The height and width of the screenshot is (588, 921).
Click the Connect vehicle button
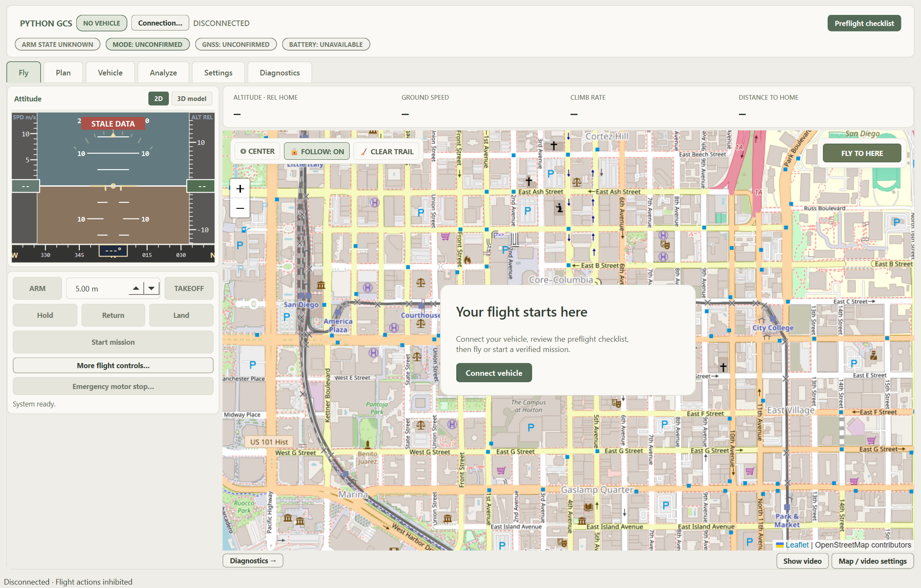(494, 373)
